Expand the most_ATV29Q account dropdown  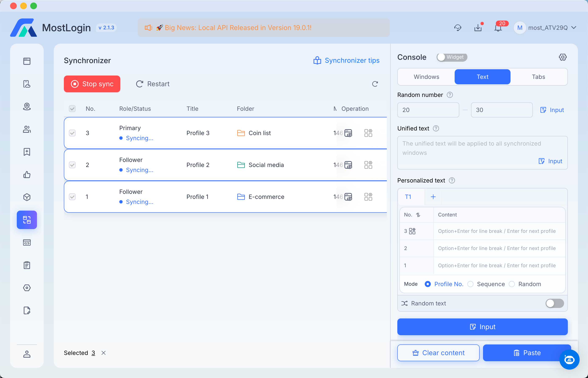pos(545,28)
